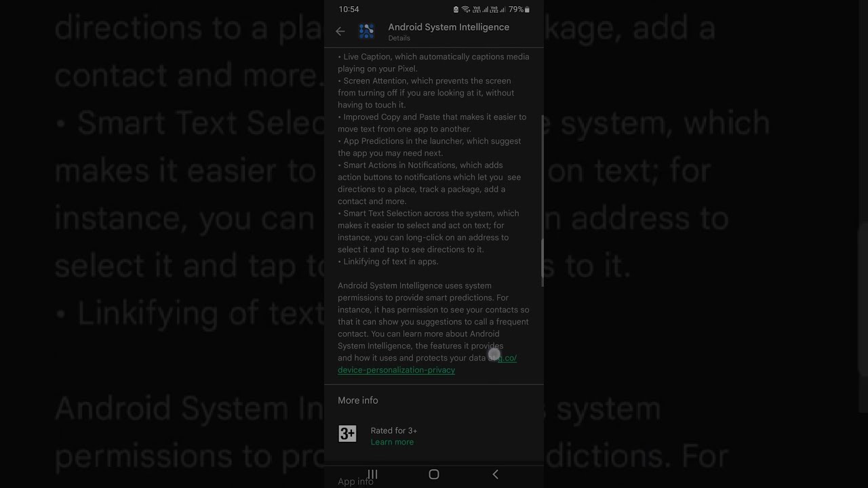Open the Learn more rating link
The image size is (868, 488).
[392, 442]
